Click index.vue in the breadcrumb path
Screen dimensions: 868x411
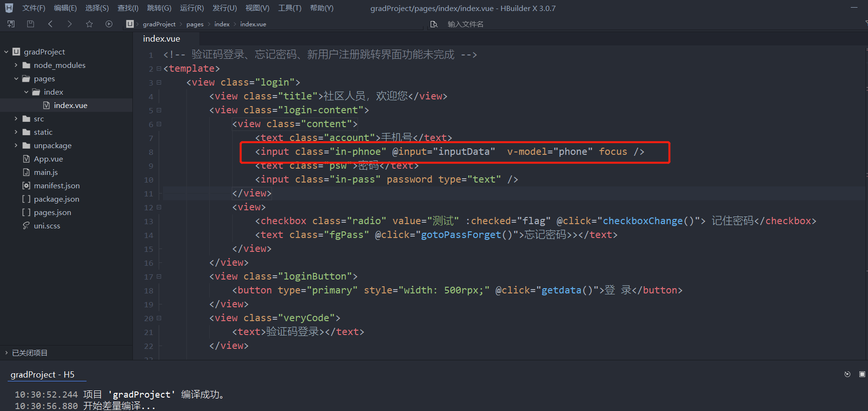tap(253, 24)
